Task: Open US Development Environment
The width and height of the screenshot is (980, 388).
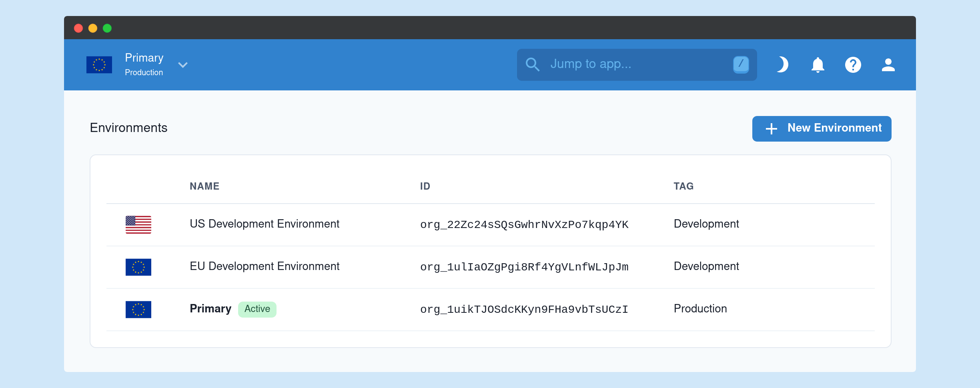Action: [264, 224]
